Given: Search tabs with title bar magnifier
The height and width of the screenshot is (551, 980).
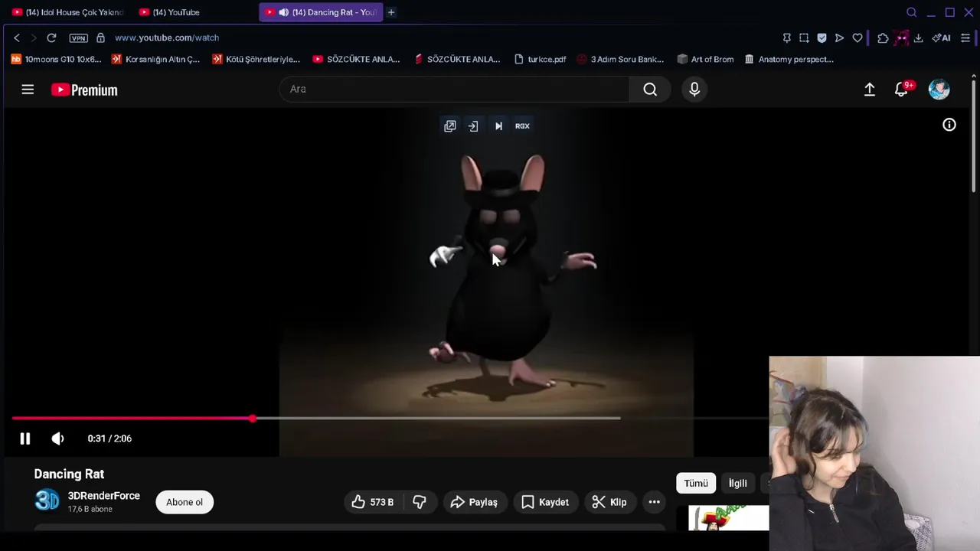Looking at the screenshot, I should click(911, 12).
